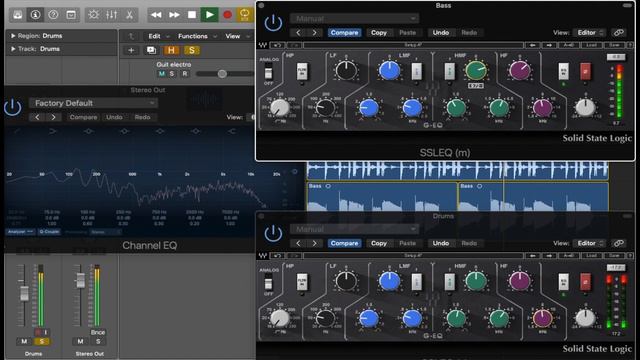Toggle the Inspector info icon
Screen dimensions: 640x360
point(36,15)
